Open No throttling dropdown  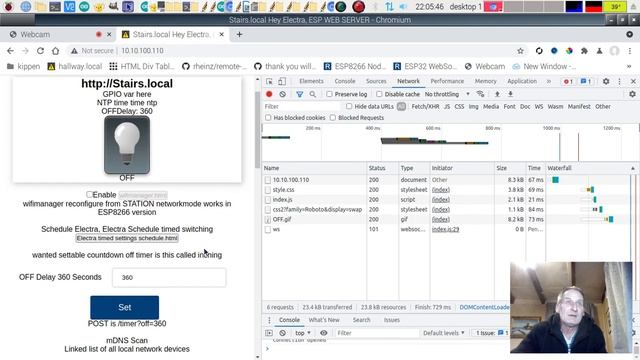447,94
